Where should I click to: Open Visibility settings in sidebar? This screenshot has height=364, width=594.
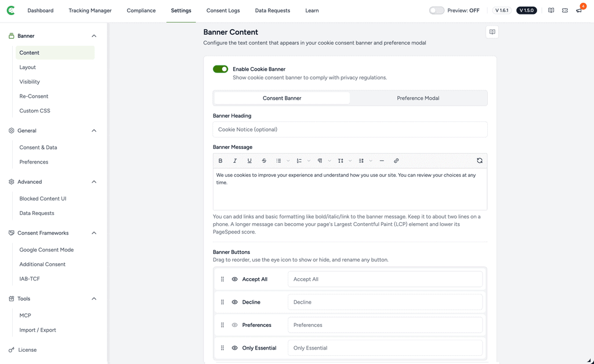click(30, 82)
